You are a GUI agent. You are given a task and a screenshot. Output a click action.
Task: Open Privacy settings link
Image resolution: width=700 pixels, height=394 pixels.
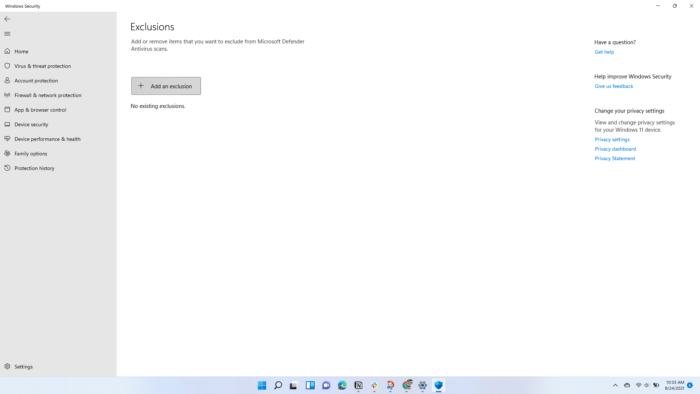tap(612, 139)
